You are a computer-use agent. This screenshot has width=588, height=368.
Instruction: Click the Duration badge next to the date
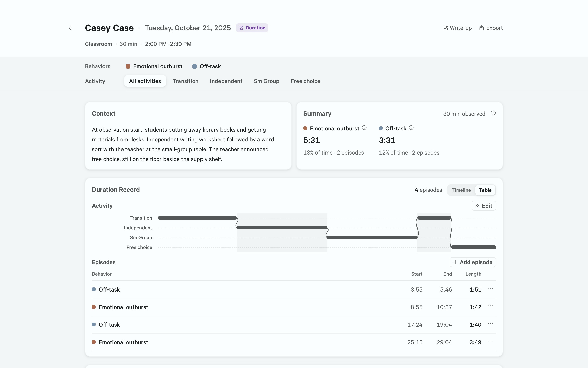point(252,28)
